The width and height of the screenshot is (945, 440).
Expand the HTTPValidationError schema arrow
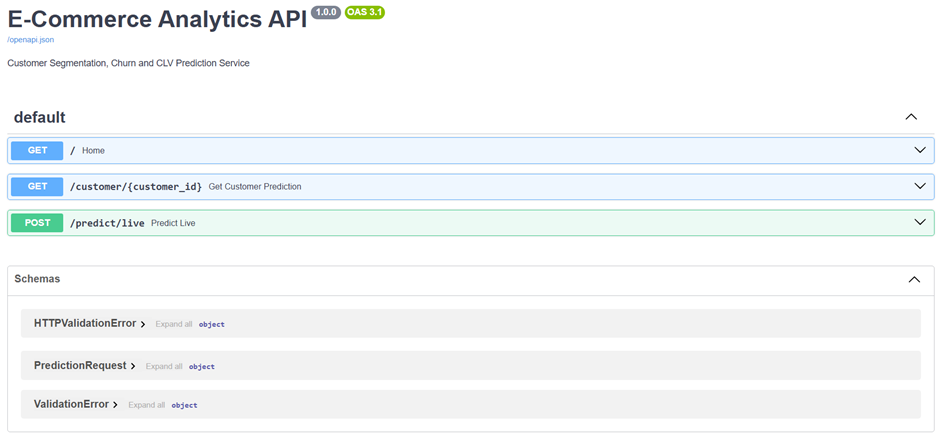[144, 324]
